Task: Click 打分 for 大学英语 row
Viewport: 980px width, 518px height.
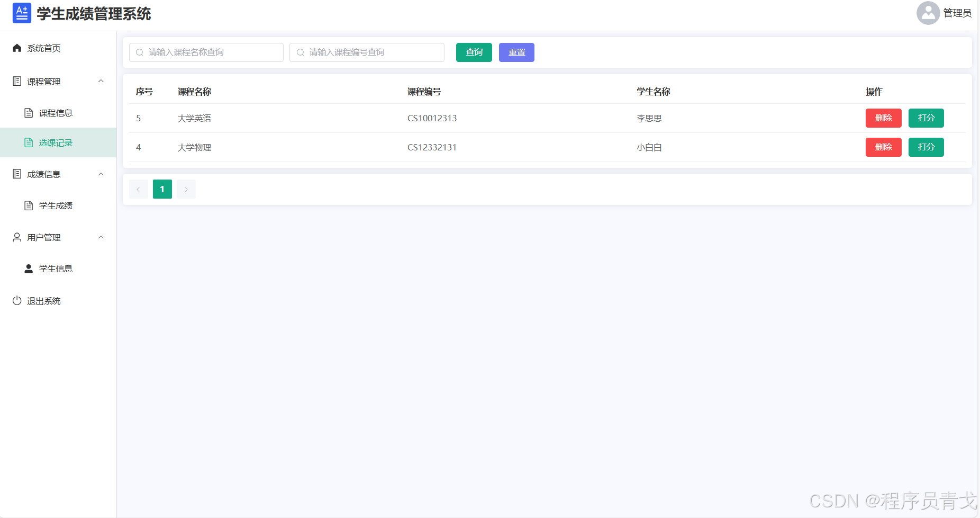Action: pos(926,118)
